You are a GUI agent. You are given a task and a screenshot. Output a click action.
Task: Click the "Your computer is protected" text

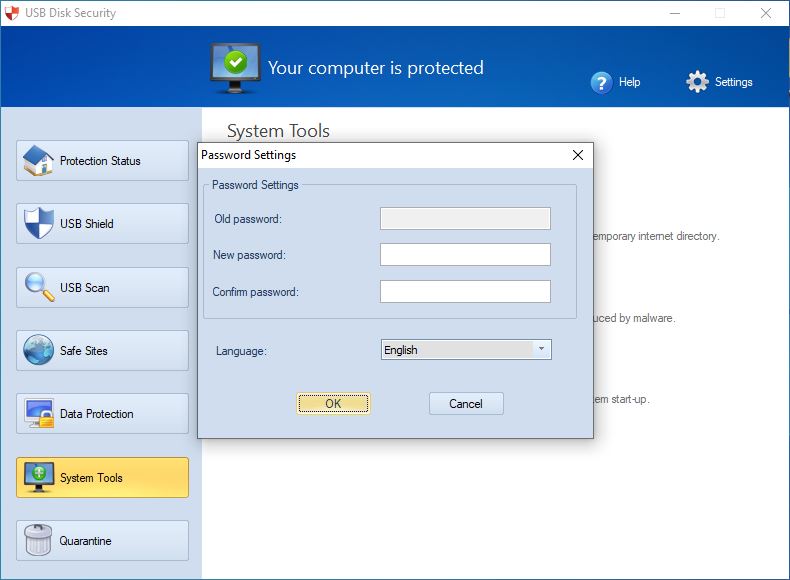pos(375,68)
